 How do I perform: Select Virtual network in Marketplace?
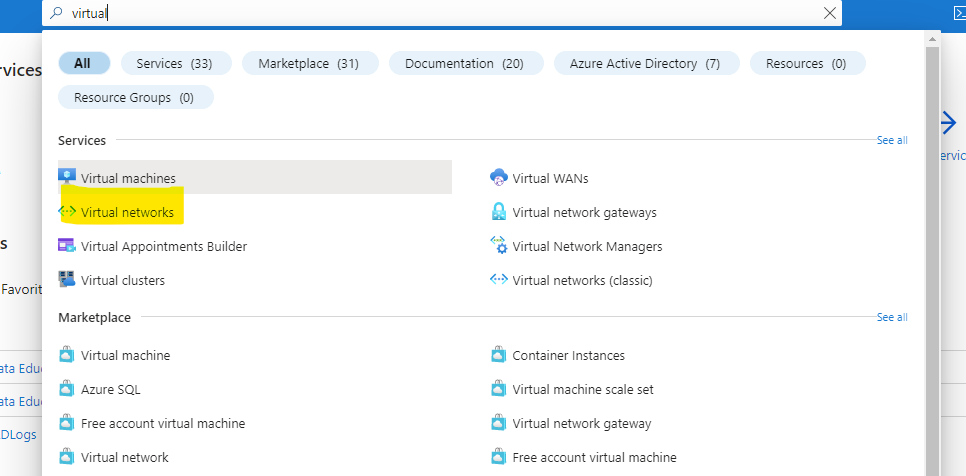pyautogui.click(x=124, y=458)
